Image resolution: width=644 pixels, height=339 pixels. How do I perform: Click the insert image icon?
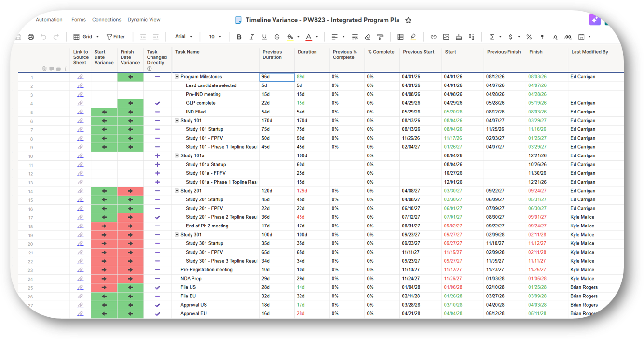click(x=446, y=37)
